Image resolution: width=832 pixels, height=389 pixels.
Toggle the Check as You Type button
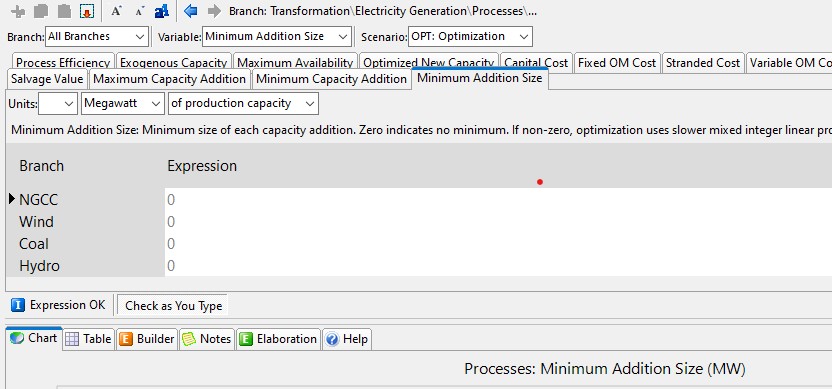(x=174, y=306)
